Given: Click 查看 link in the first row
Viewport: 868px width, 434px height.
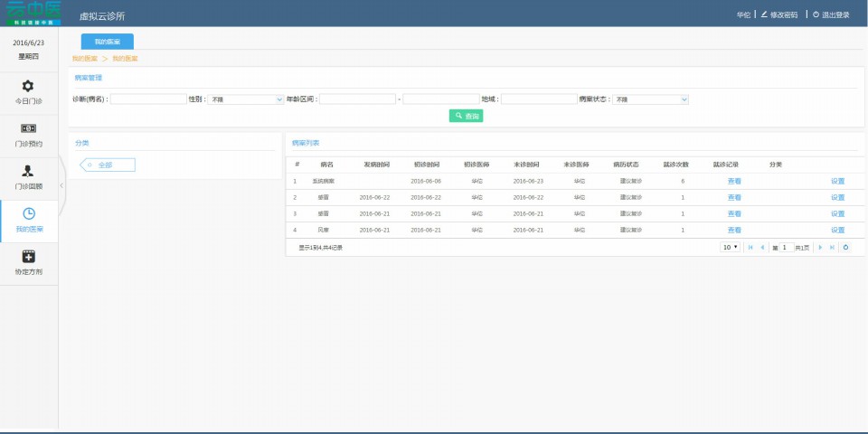Looking at the screenshot, I should pos(733,181).
